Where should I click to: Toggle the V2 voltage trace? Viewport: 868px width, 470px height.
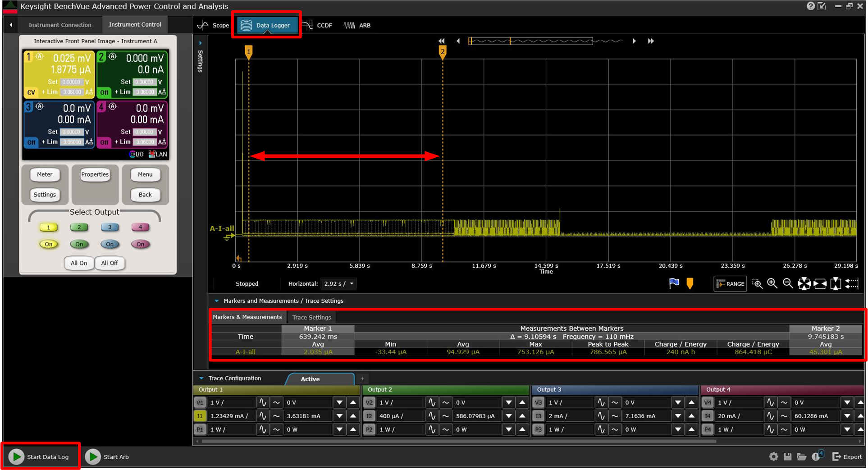coord(369,402)
